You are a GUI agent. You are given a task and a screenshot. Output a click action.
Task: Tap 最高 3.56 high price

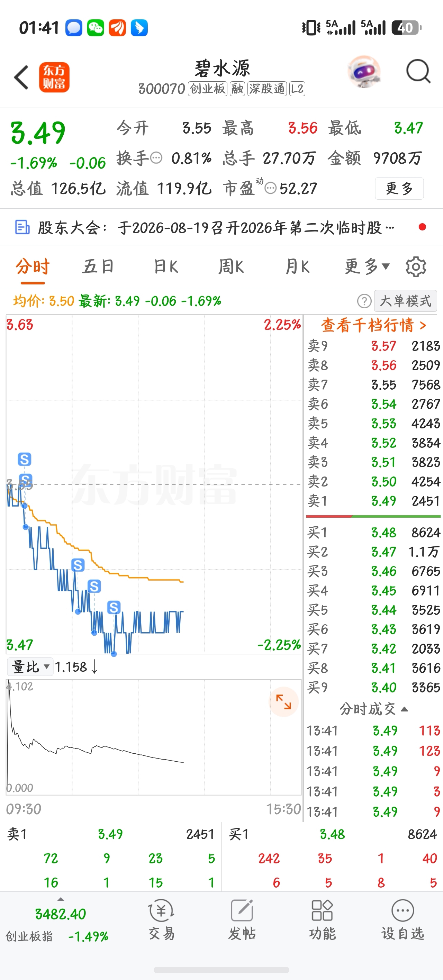pos(270,128)
